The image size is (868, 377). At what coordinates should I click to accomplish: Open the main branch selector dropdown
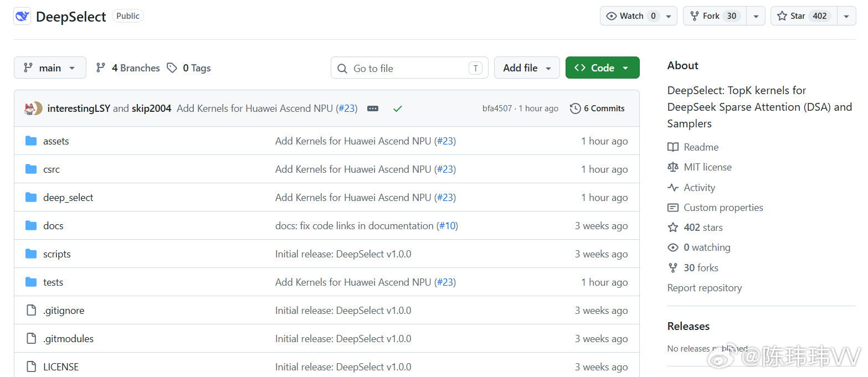click(50, 68)
